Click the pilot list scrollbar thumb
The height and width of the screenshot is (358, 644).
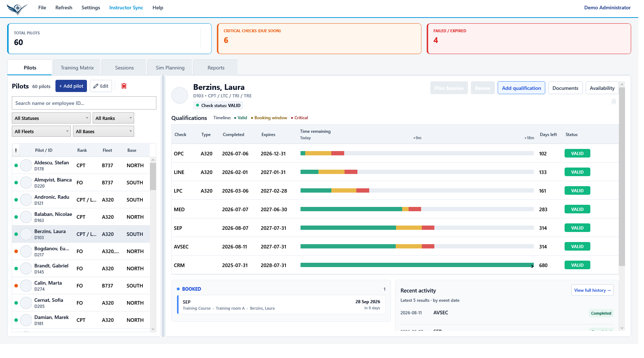pyautogui.click(x=153, y=176)
